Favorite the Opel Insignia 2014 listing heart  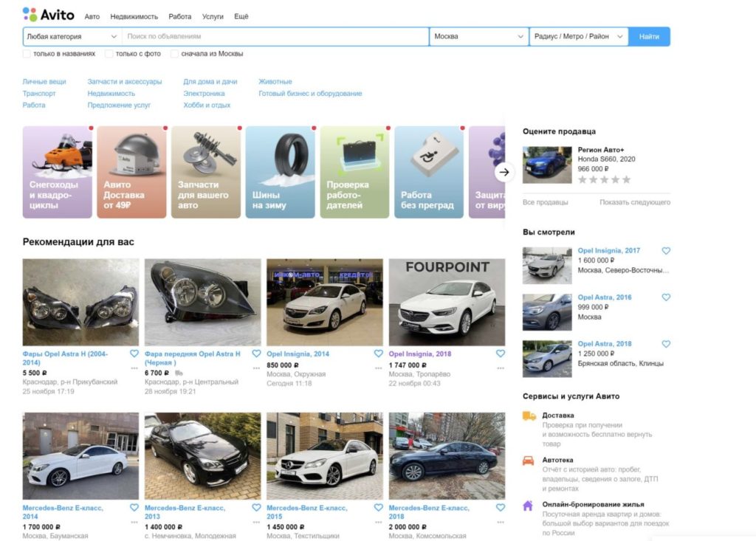(x=378, y=354)
